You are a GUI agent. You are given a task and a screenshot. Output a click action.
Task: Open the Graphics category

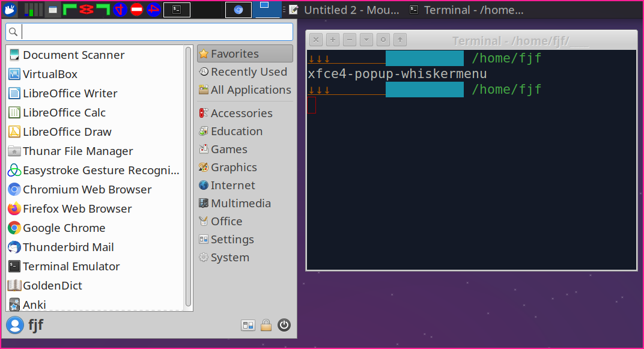245,168
